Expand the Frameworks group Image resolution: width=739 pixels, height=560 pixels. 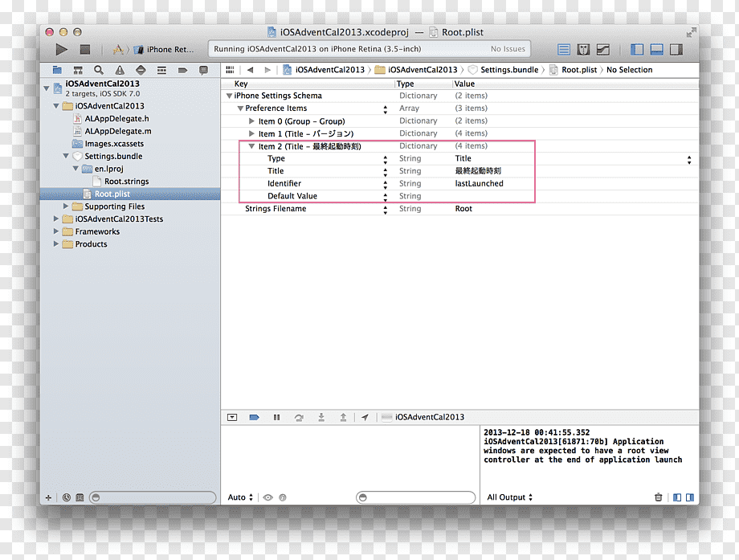[x=56, y=231]
